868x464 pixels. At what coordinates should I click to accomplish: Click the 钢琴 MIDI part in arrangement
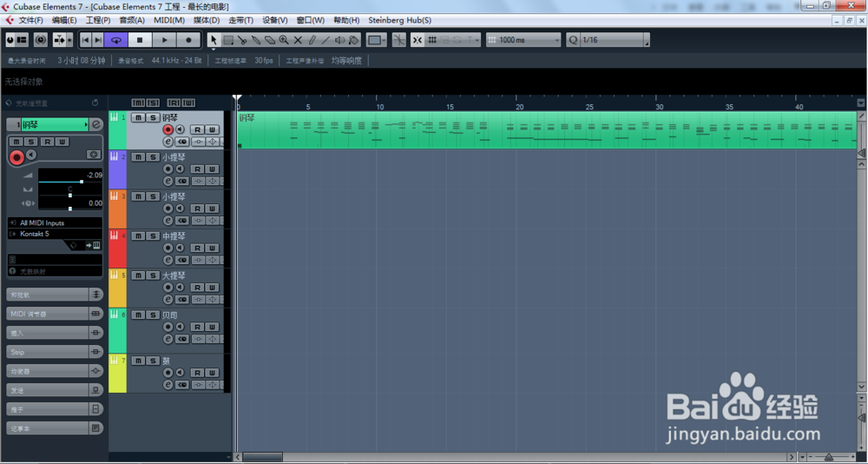click(547, 129)
